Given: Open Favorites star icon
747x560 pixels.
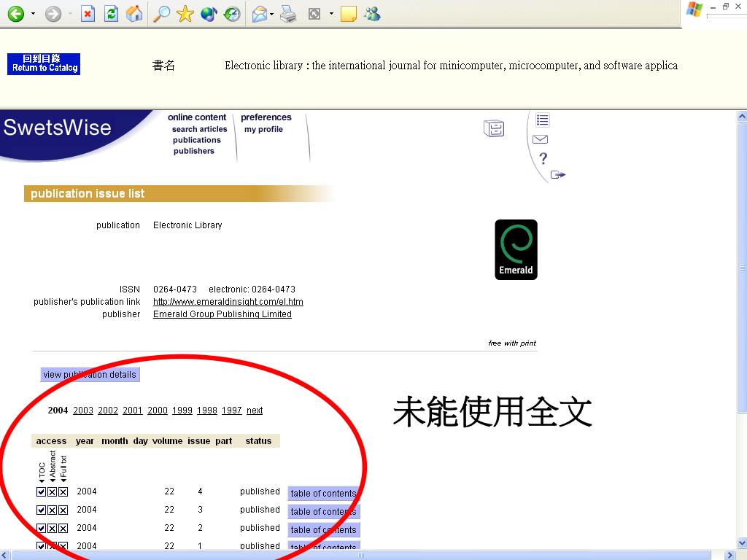Looking at the screenshot, I should (185, 14).
